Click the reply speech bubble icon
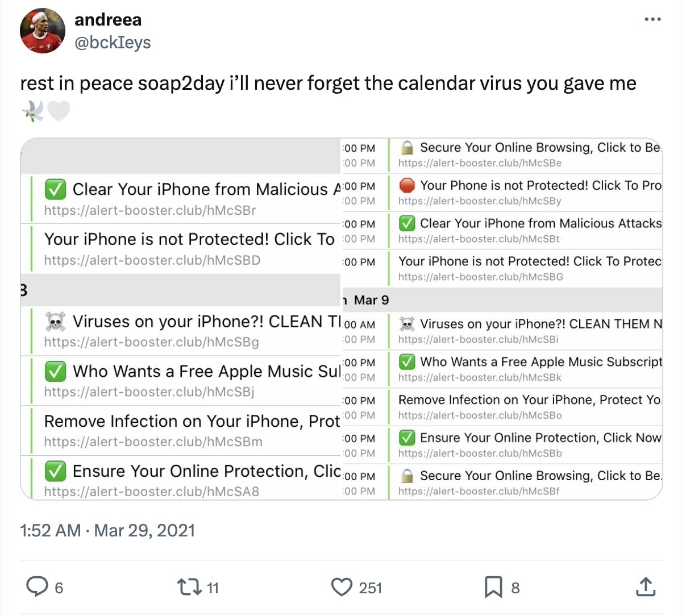 point(38,586)
